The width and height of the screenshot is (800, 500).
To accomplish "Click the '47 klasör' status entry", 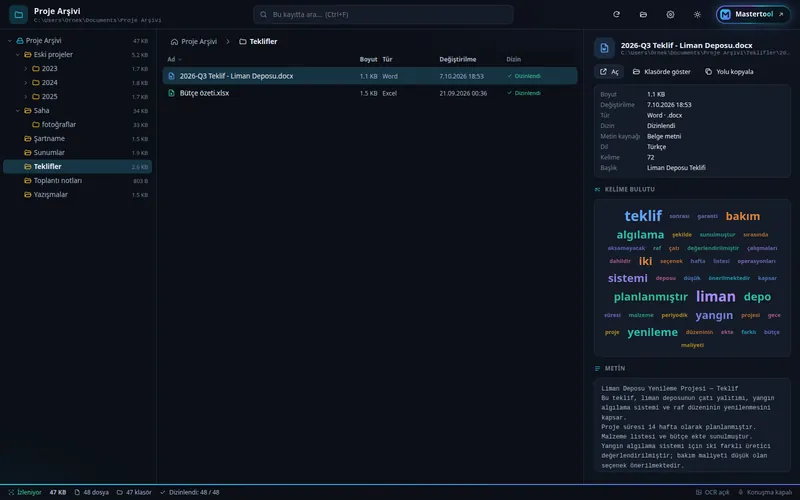I will click(134, 492).
